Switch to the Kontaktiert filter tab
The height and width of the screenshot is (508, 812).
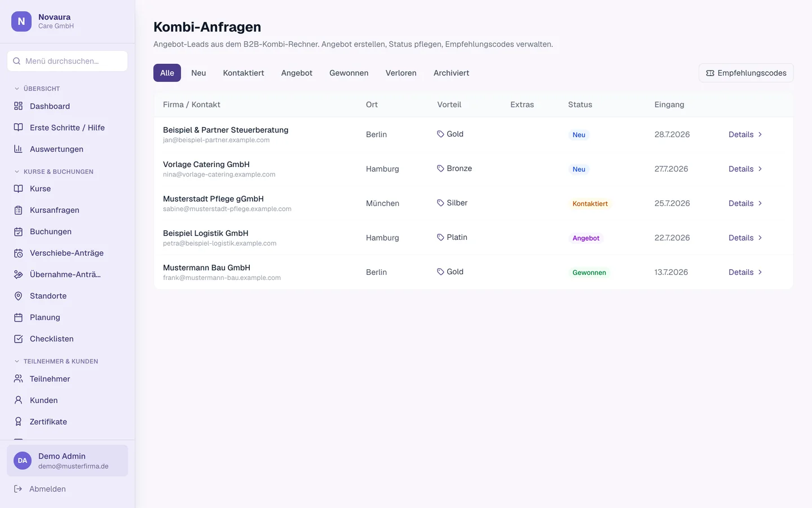(x=244, y=73)
